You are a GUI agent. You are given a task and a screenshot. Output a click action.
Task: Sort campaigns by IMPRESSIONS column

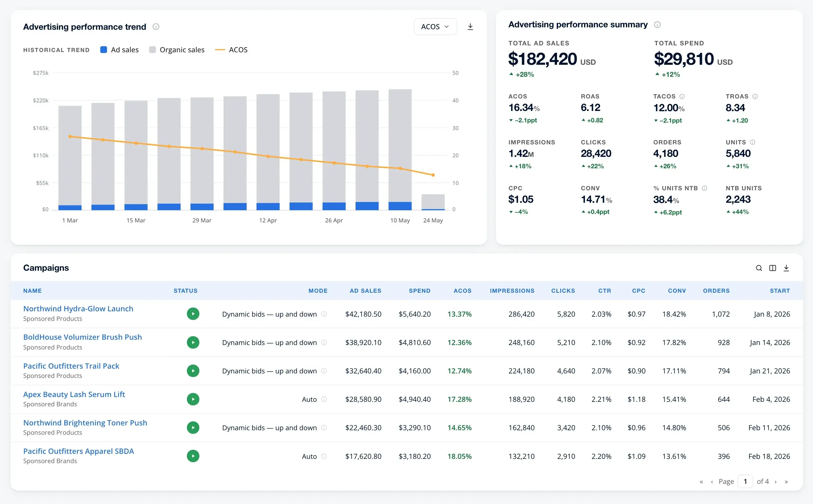[x=512, y=291]
